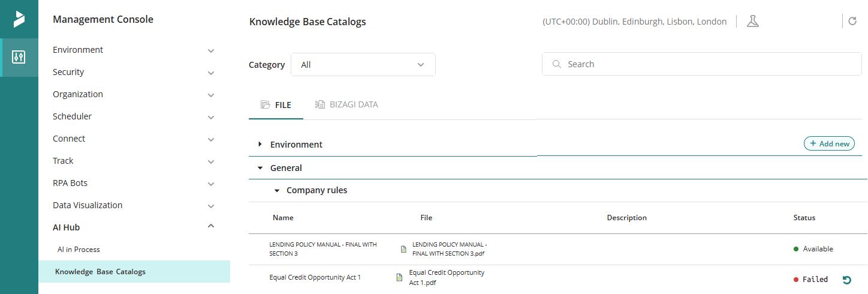Select the FILE tab
Viewport: 868px width, 294px height.
tap(276, 105)
